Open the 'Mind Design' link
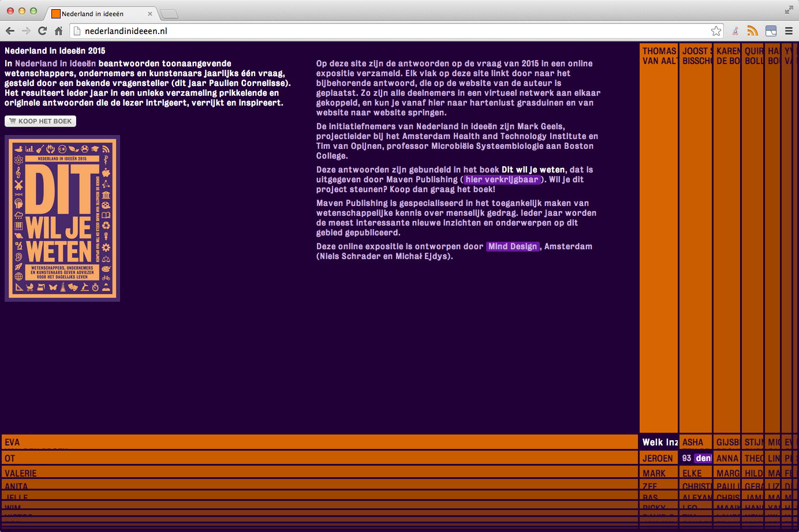799x532 pixels. click(x=513, y=246)
